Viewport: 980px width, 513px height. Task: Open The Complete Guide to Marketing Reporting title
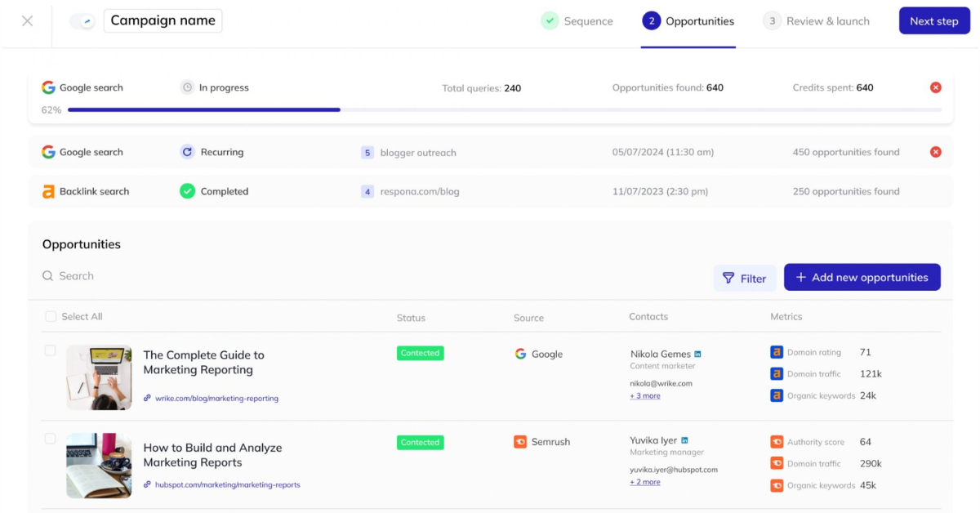[203, 362]
